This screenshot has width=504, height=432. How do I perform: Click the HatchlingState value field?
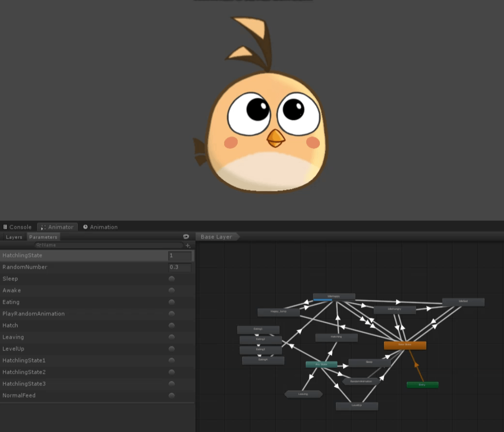coord(180,255)
